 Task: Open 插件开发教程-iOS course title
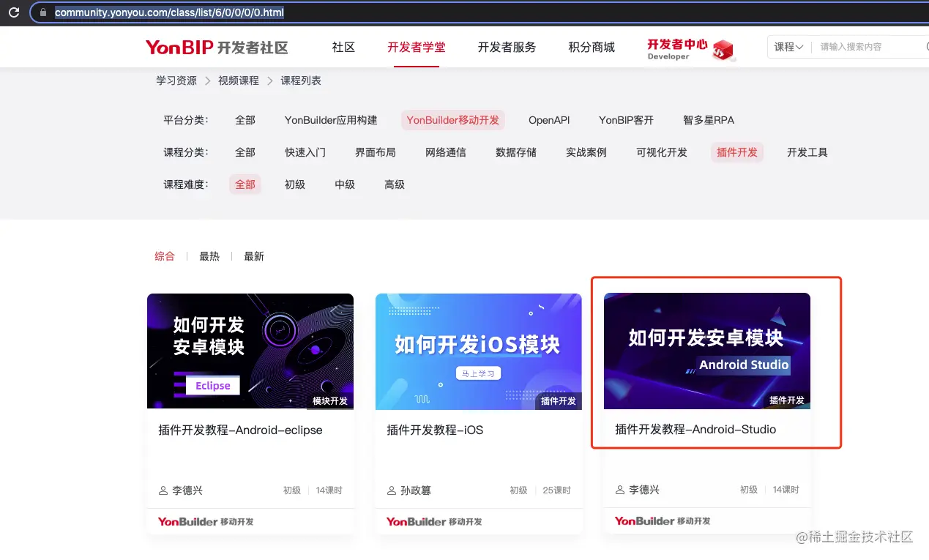[x=435, y=430]
